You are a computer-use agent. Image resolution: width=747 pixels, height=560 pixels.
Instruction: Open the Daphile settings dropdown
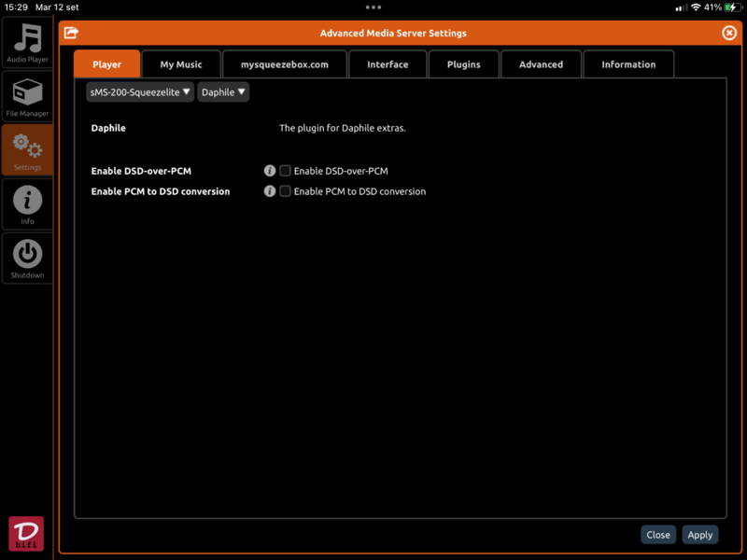223,92
